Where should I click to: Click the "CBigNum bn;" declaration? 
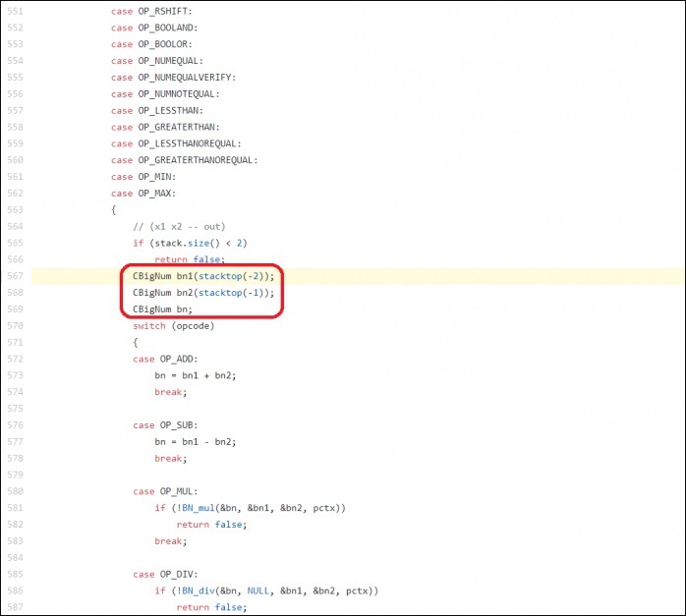162,309
